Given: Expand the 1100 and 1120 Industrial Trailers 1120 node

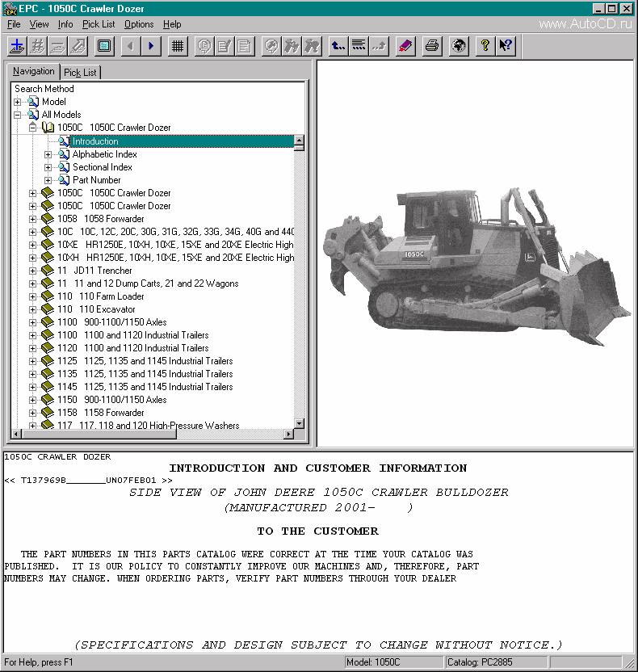Looking at the screenshot, I should coord(32,348).
